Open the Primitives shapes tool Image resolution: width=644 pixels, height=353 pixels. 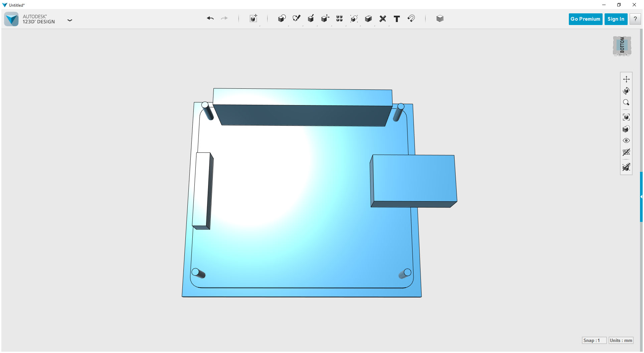coord(282,19)
